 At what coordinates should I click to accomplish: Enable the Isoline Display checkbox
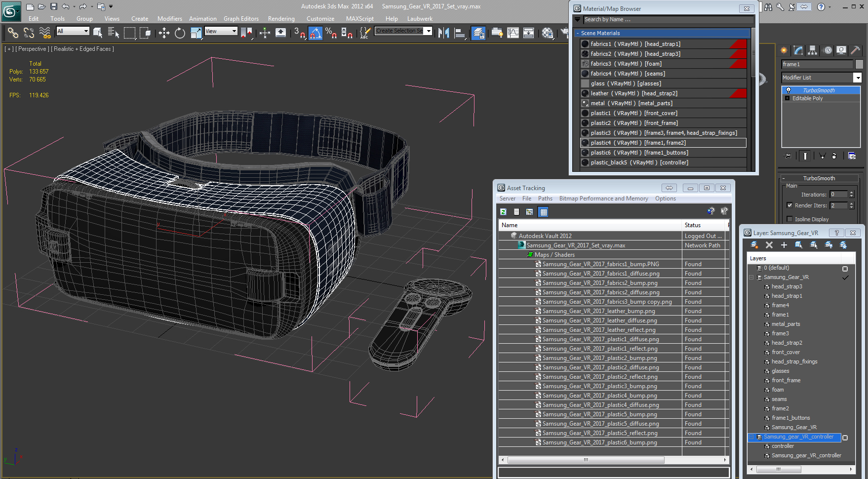pos(789,219)
